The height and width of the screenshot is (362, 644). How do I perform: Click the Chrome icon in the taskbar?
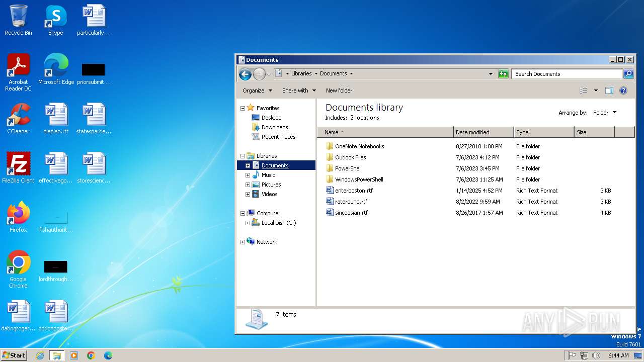pos(91,355)
